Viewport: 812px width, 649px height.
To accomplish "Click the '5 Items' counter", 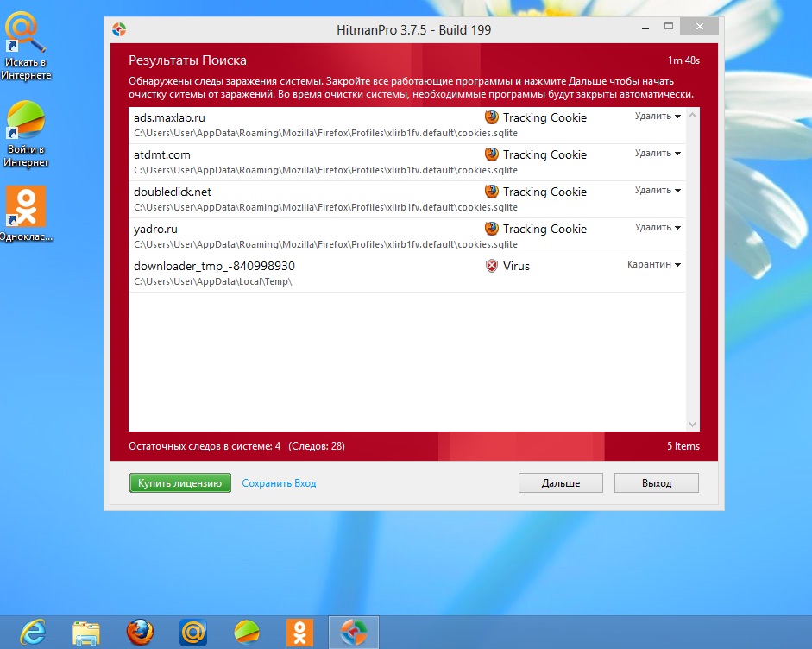I will coord(683,446).
